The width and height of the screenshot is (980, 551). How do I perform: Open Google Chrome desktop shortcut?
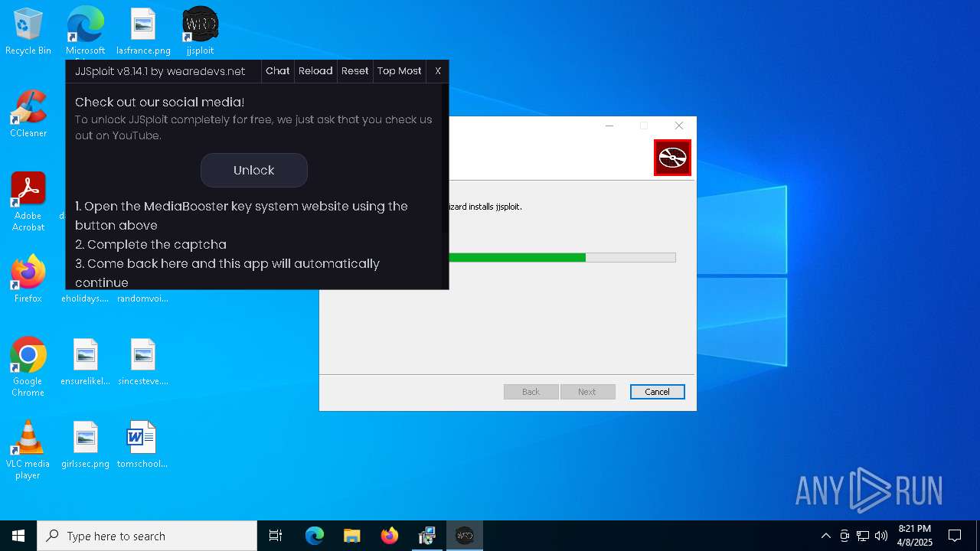(28, 367)
